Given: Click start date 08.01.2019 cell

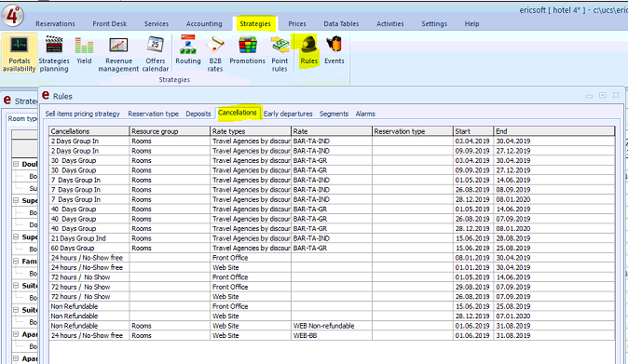Looking at the screenshot, I should pyautogui.click(x=473, y=258).
